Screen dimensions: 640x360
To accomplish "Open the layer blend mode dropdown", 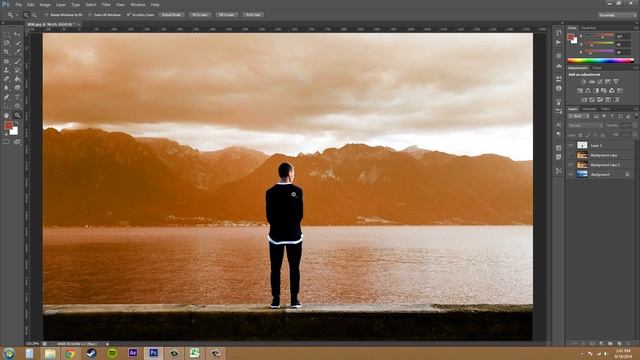I will coord(585,126).
